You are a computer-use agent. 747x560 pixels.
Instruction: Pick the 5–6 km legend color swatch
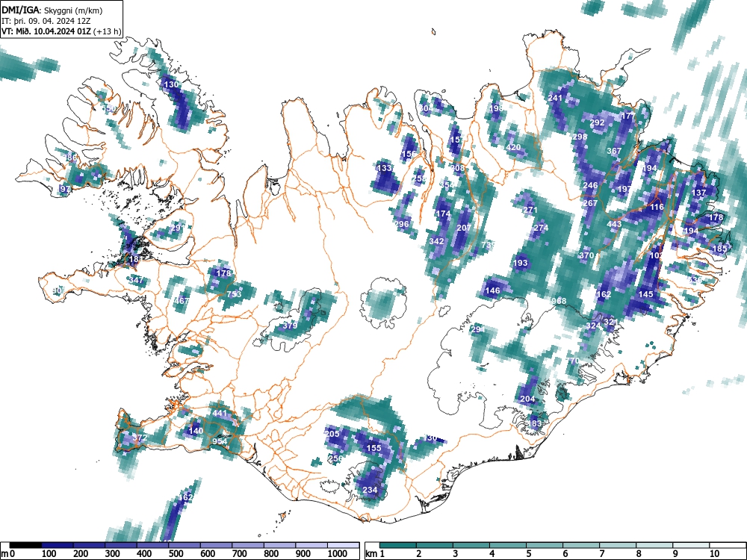(545, 545)
